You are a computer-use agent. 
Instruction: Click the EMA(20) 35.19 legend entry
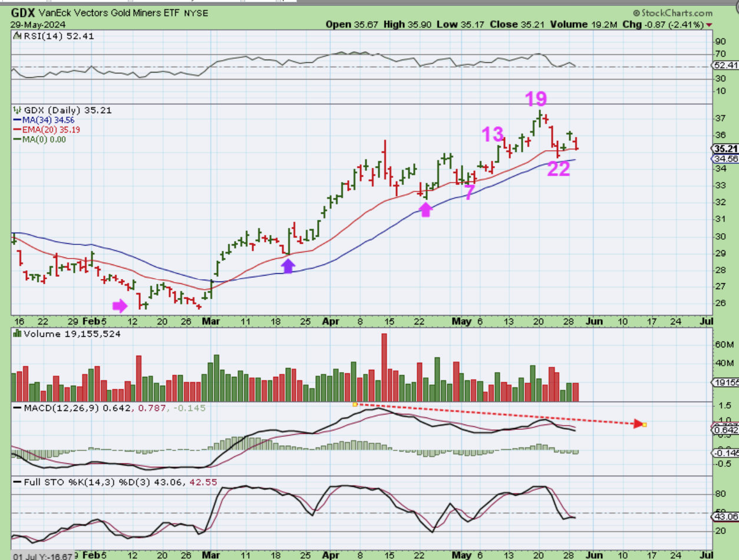tap(46, 130)
